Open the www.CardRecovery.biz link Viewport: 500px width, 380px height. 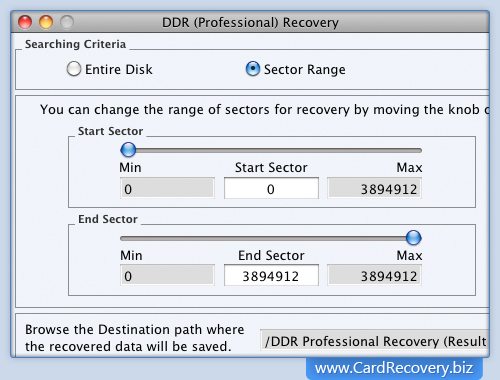coord(394,368)
